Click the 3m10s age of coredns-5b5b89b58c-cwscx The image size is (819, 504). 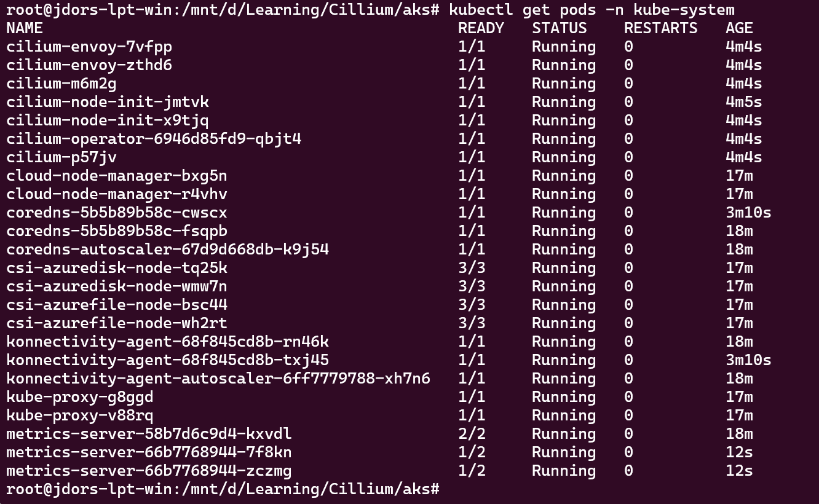coord(748,213)
